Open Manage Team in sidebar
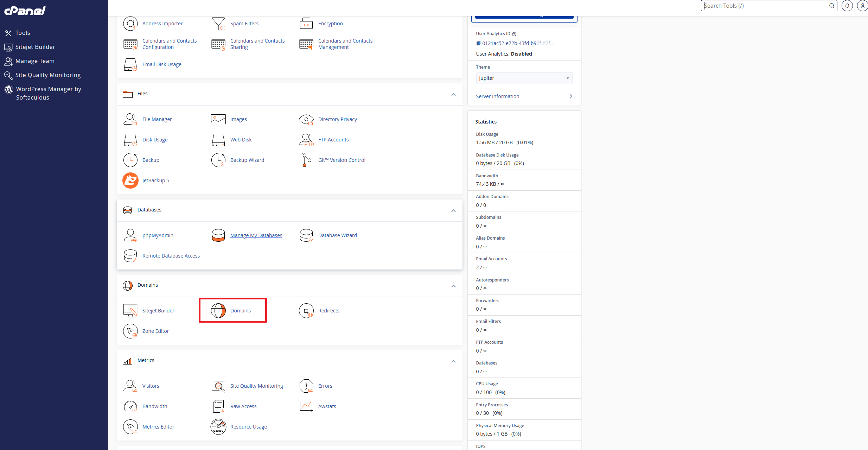The image size is (868, 450). pyautogui.click(x=35, y=61)
